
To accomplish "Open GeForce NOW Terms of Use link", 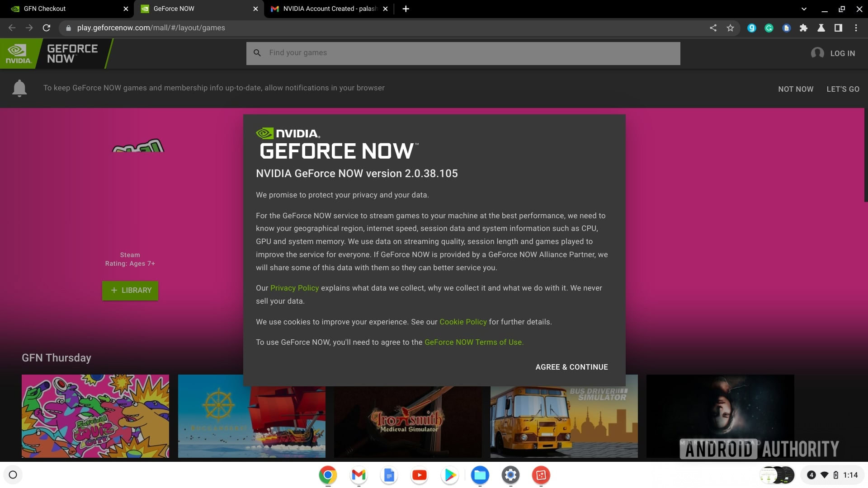I will pos(473,342).
